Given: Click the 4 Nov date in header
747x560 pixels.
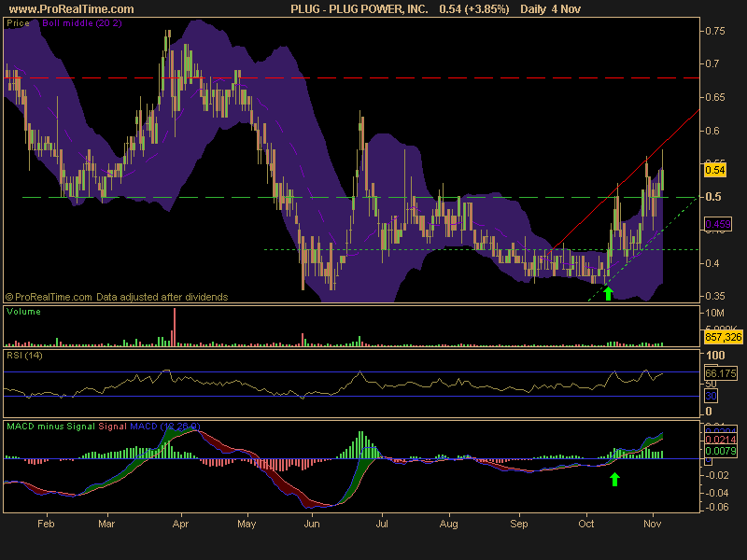Looking at the screenshot, I should click(x=566, y=9).
